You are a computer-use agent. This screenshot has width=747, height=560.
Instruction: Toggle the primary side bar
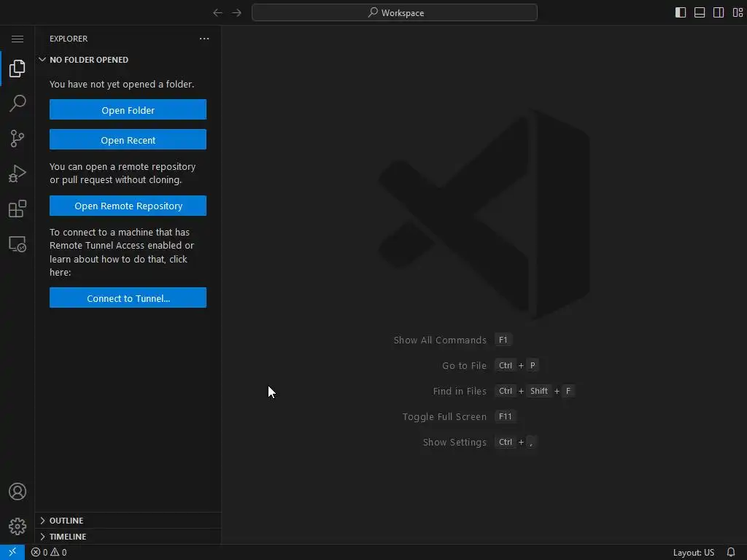click(x=681, y=13)
